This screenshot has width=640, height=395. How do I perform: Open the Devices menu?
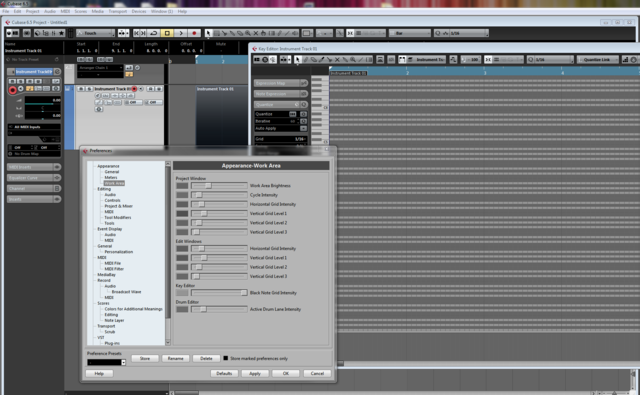tap(139, 11)
